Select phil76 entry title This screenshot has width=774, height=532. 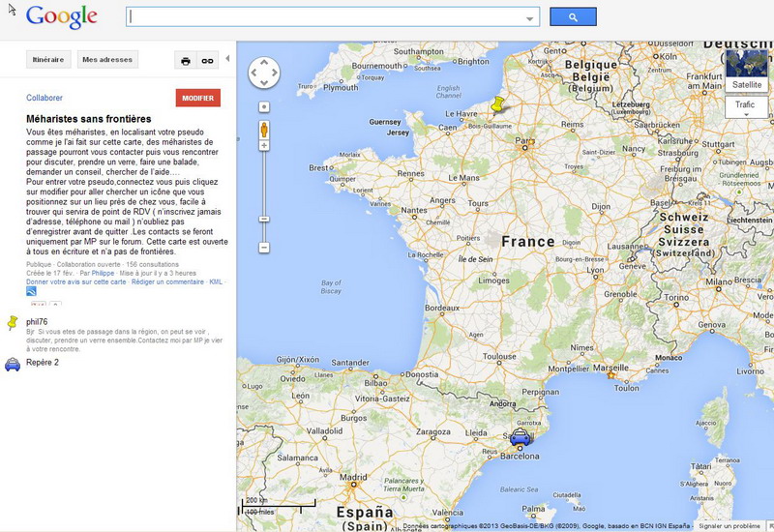pos(37,322)
